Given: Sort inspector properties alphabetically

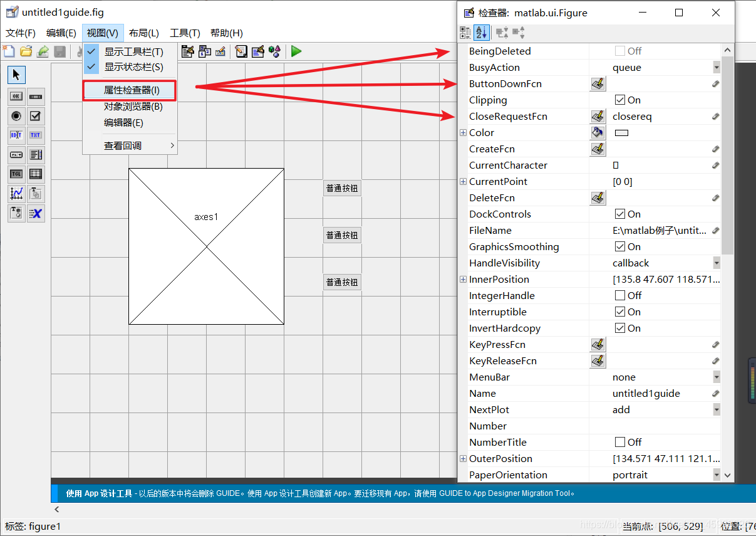Looking at the screenshot, I should coord(481,33).
